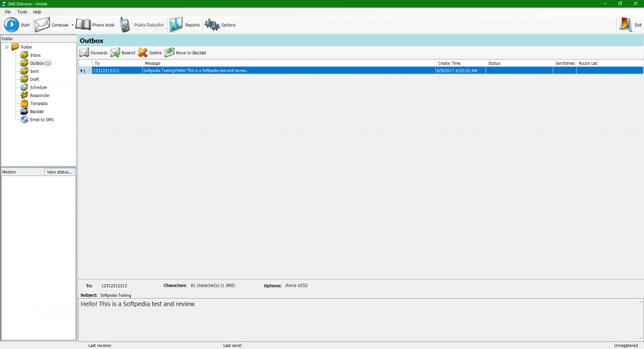The height and width of the screenshot is (349, 644).
Task: Open the Compose envelope icon
Action: pyautogui.click(x=42, y=25)
